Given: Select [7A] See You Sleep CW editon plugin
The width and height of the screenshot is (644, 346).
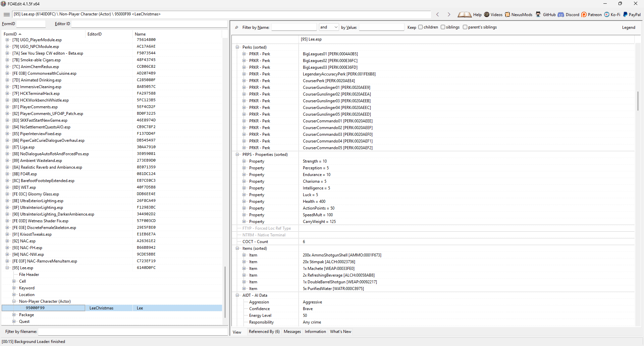Looking at the screenshot, I should click(x=48, y=53).
